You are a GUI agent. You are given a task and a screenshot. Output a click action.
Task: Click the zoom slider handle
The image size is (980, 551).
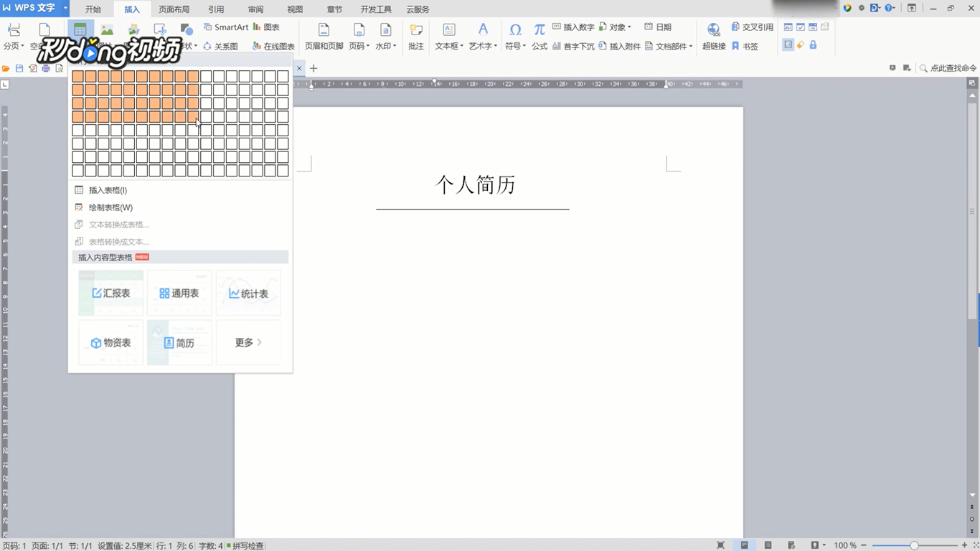click(x=914, y=545)
